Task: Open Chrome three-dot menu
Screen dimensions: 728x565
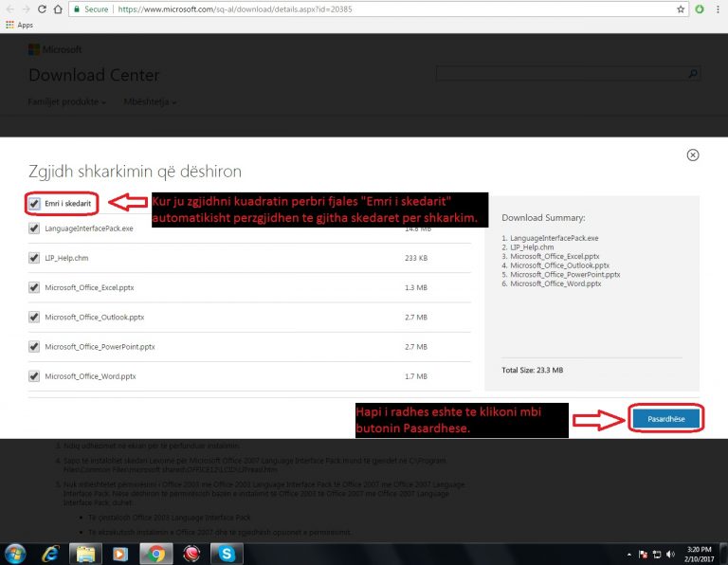Action: click(718, 9)
